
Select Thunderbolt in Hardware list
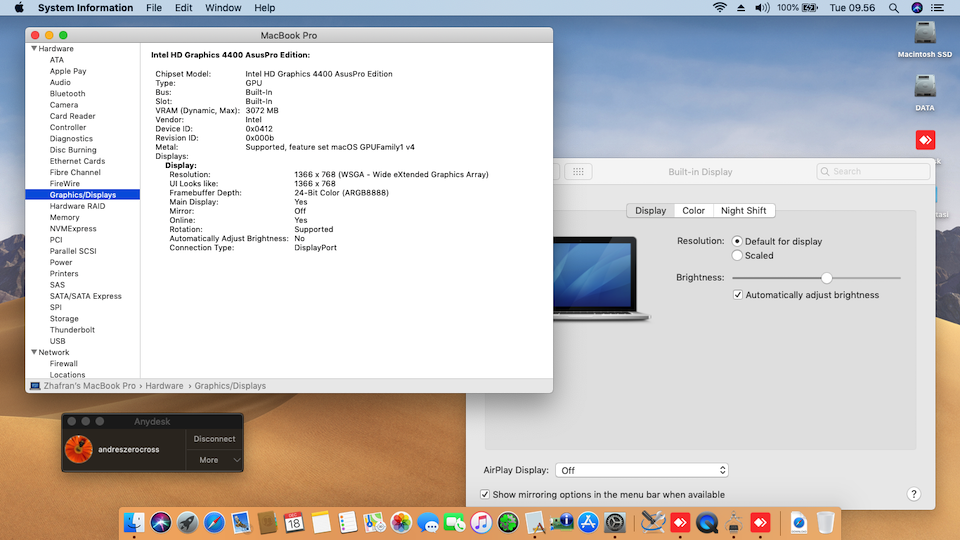coord(72,330)
